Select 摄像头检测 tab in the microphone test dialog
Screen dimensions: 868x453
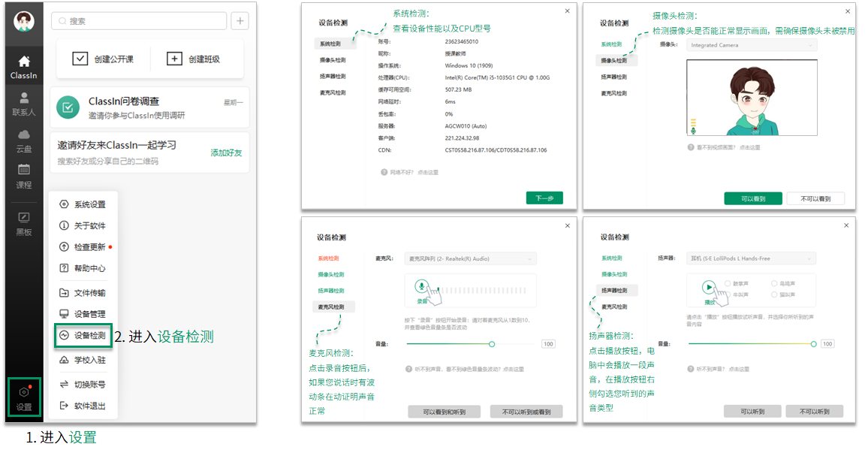(x=331, y=275)
